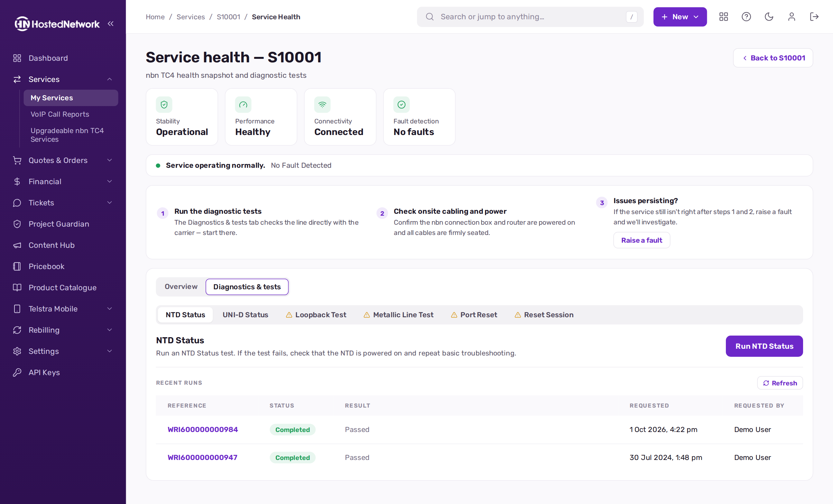Click the HostedNetwork logo

coord(57,24)
